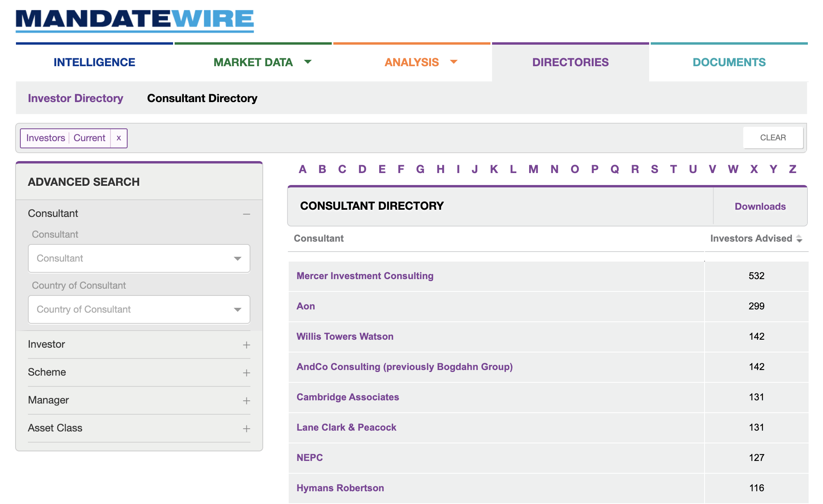The height and width of the screenshot is (504, 823).
Task: Filter consultants by letter N
Action: coord(554,169)
